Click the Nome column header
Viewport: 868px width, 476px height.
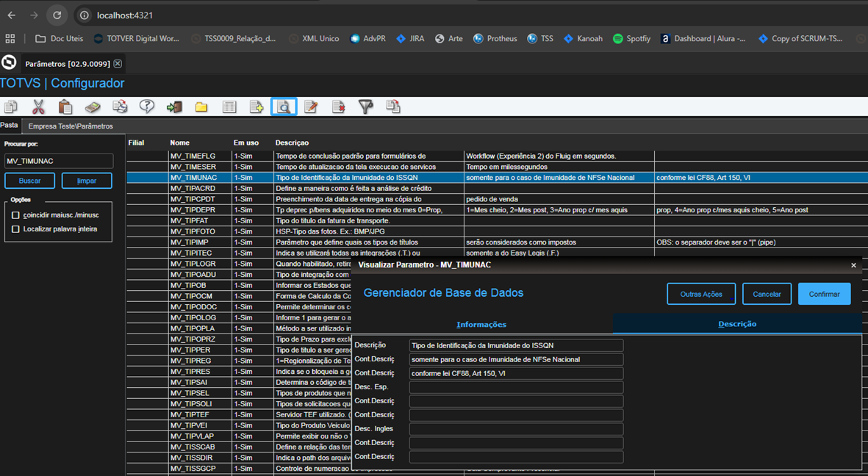tap(180, 143)
